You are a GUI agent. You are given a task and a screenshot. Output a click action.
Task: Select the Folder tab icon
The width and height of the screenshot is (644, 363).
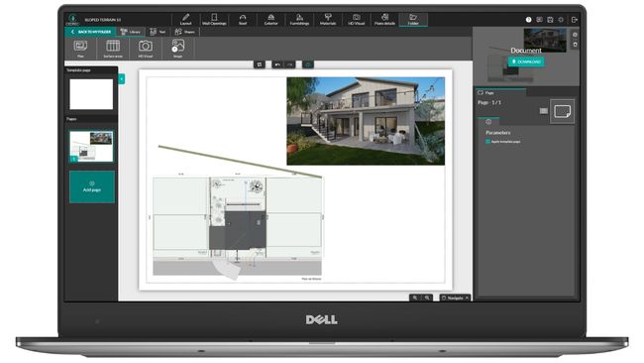413,19
